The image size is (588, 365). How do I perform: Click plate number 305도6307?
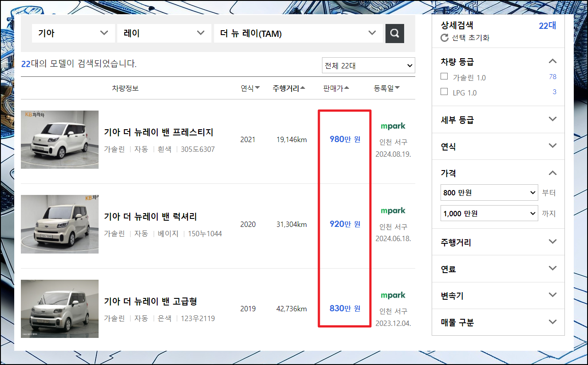pos(198,150)
